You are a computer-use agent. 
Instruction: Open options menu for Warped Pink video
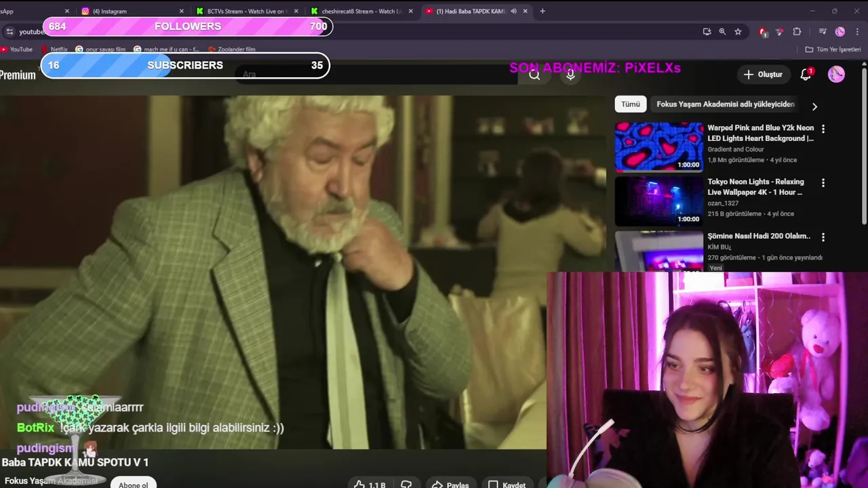pos(823,129)
